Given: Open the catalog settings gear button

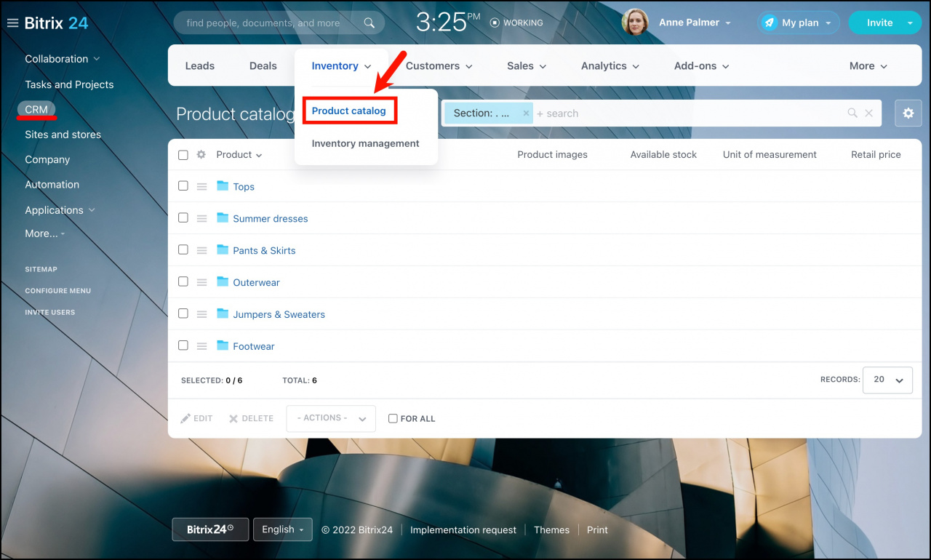Looking at the screenshot, I should tap(908, 113).
